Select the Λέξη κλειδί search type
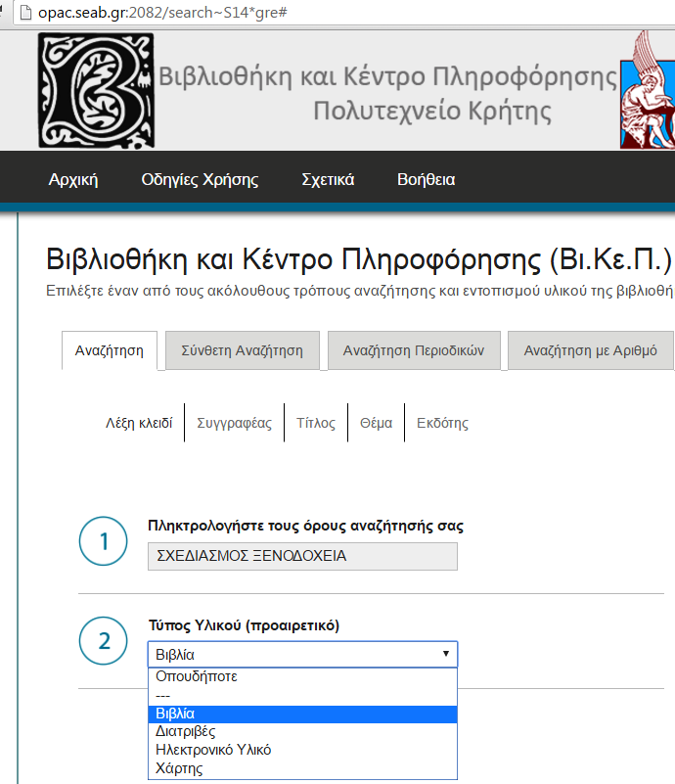This screenshot has width=675, height=784. point(139,423)
